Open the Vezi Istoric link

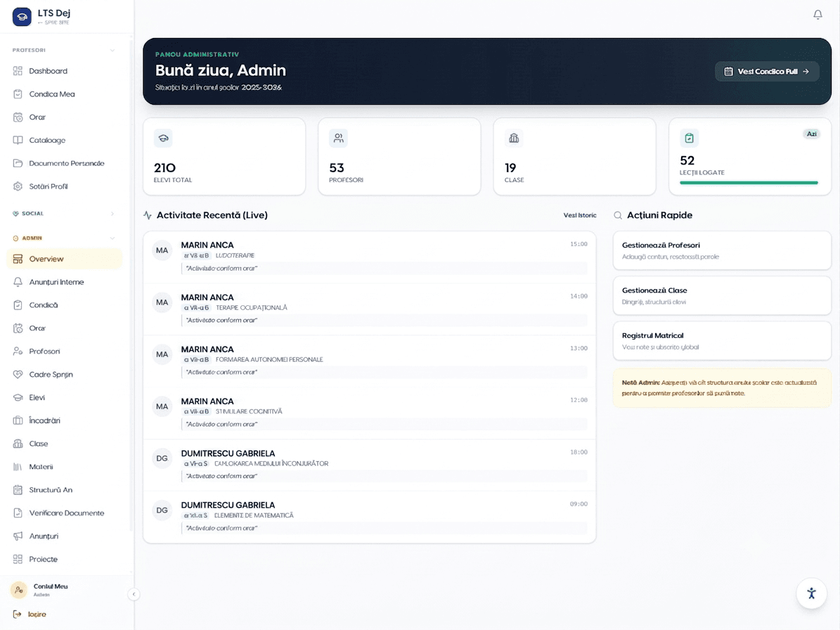coord(580,215)
